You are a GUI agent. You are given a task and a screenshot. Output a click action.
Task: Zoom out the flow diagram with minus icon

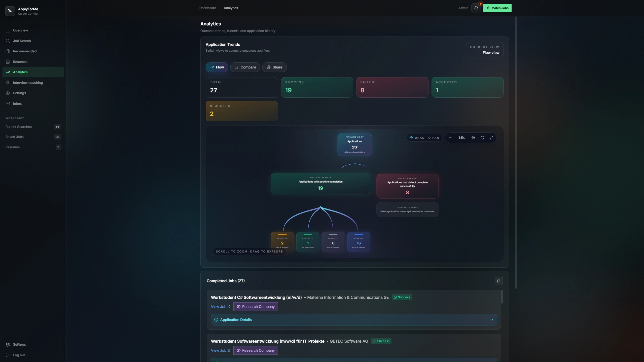[x=450, y=138]
